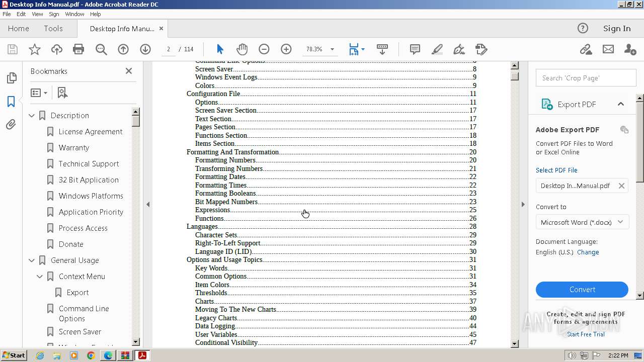Viewport: 644px width, 362px height.
Task: Switch to the Home tab
Action: point(19,28)
